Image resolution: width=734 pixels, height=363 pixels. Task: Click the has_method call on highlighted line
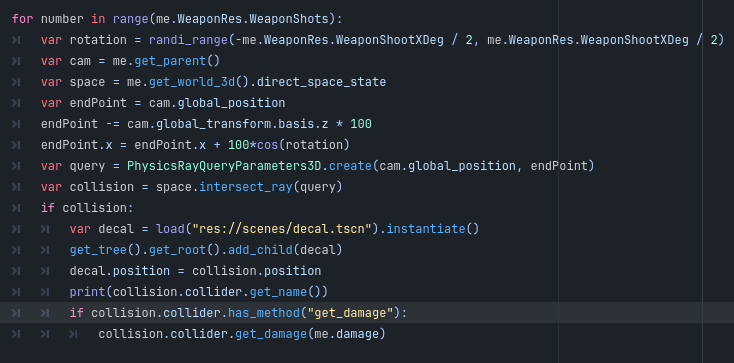pos(264,313)
